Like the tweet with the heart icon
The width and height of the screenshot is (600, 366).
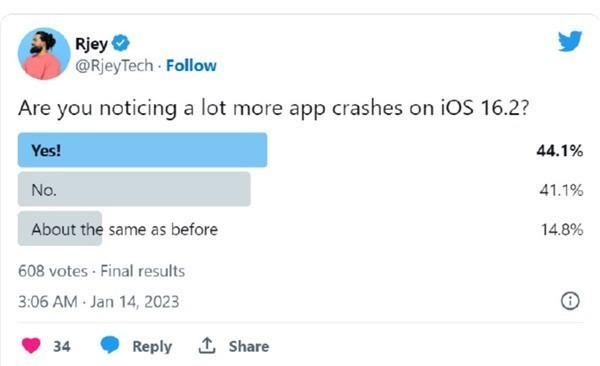(x=31, y=345)
